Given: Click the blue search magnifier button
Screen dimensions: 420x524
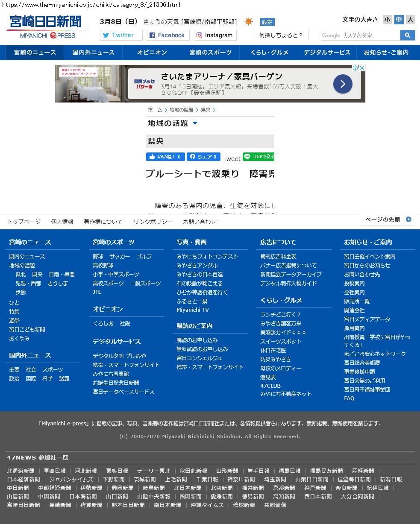Looking at the screenshot, I should pos(408,35).
